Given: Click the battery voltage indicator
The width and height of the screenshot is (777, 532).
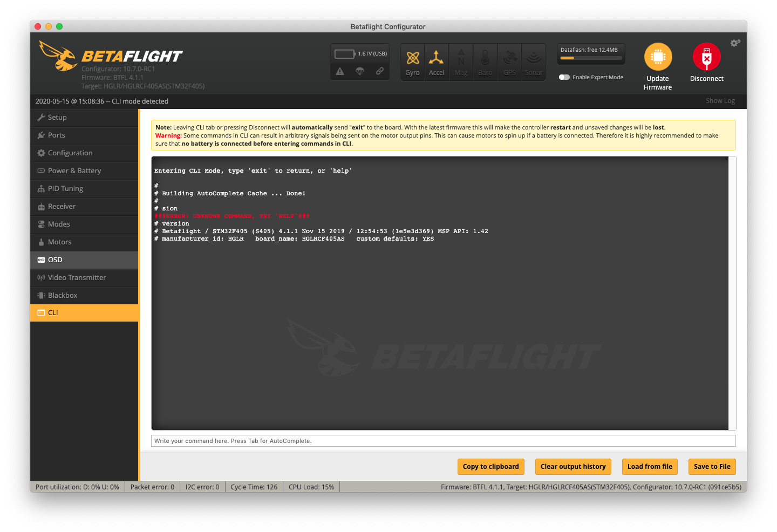Looking at the screenshot, I should click(360, 54).
